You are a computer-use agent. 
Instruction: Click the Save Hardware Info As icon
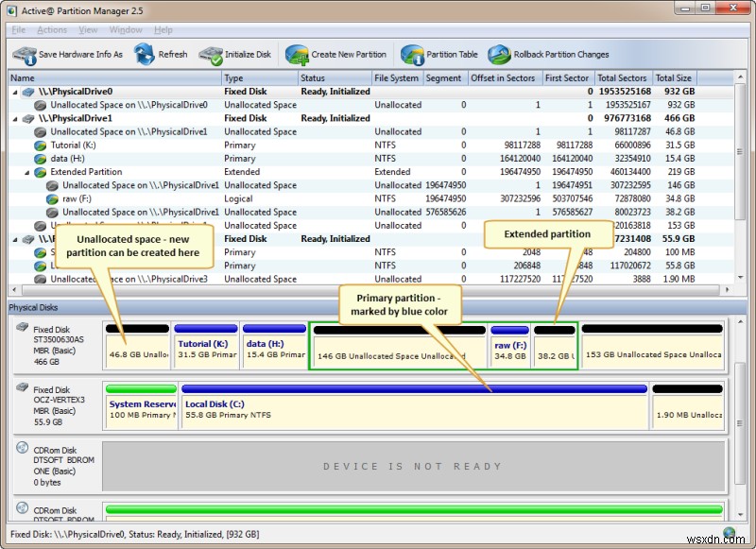(x=25, y=55)
